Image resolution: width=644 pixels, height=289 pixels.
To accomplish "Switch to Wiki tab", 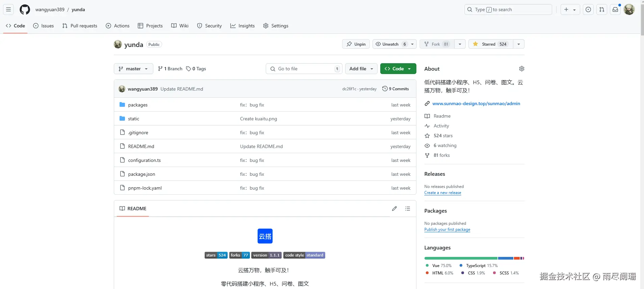I will [x=180, y=26].
